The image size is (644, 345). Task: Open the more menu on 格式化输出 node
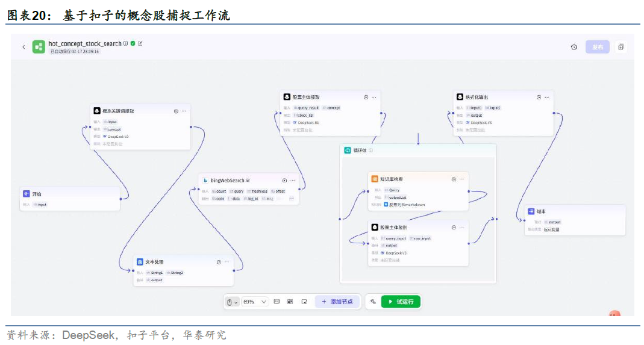[546, 98]
